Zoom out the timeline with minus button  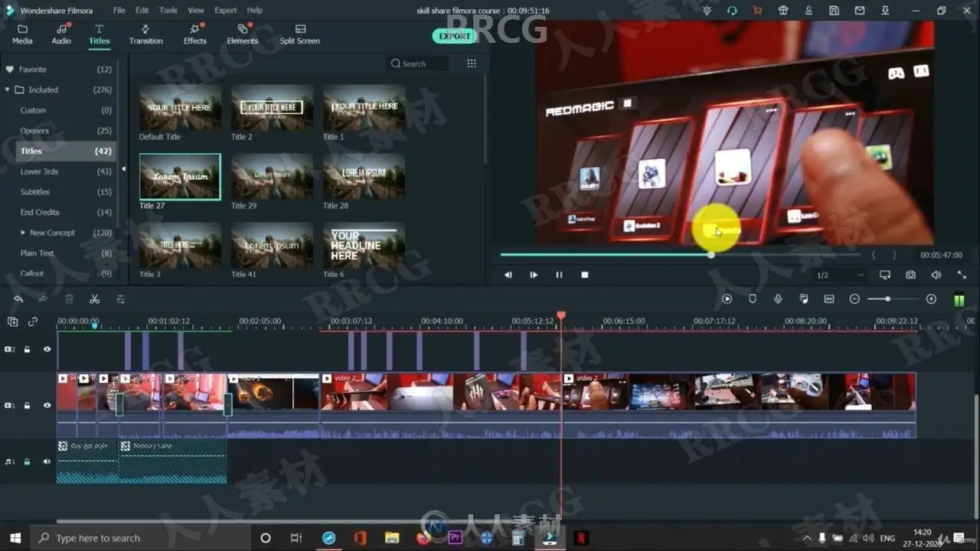point(854,299)
